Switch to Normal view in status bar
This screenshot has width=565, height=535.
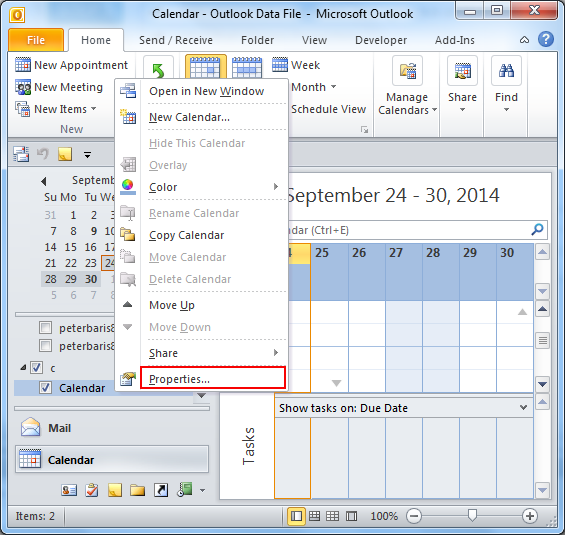pos(297,516)
